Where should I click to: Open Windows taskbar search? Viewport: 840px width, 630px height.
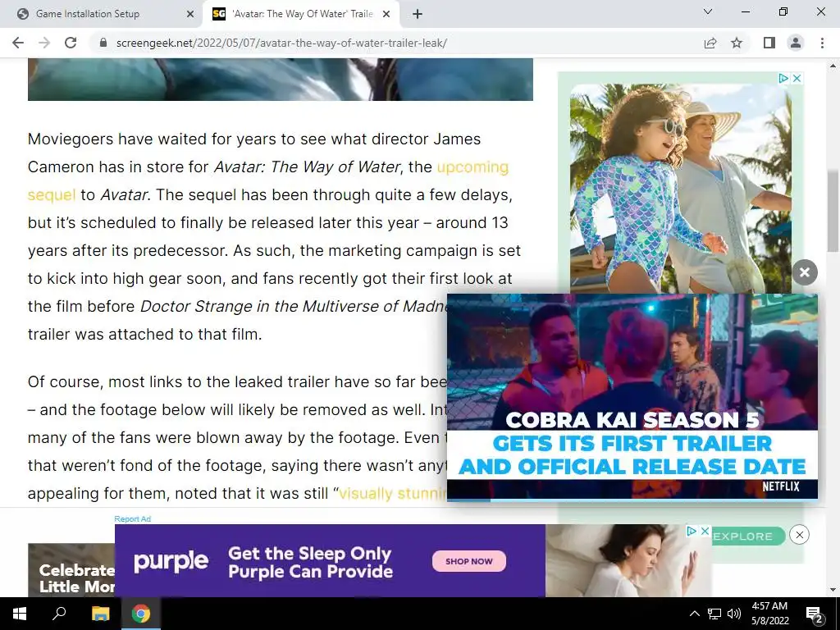(x=59, y=614)
